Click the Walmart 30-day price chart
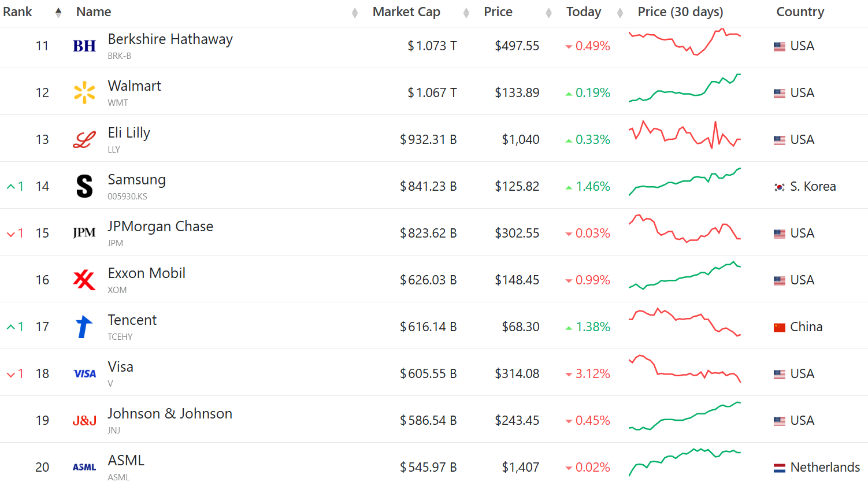Viewport: 868px width, 489px height. pyautogui.click(x=684, y=89)
